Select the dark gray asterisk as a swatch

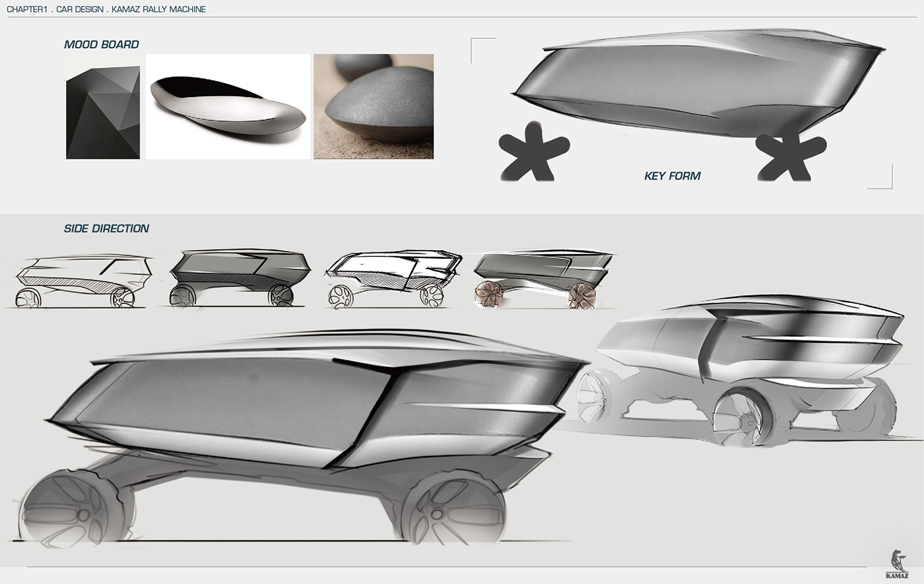(x=535, y=153)
